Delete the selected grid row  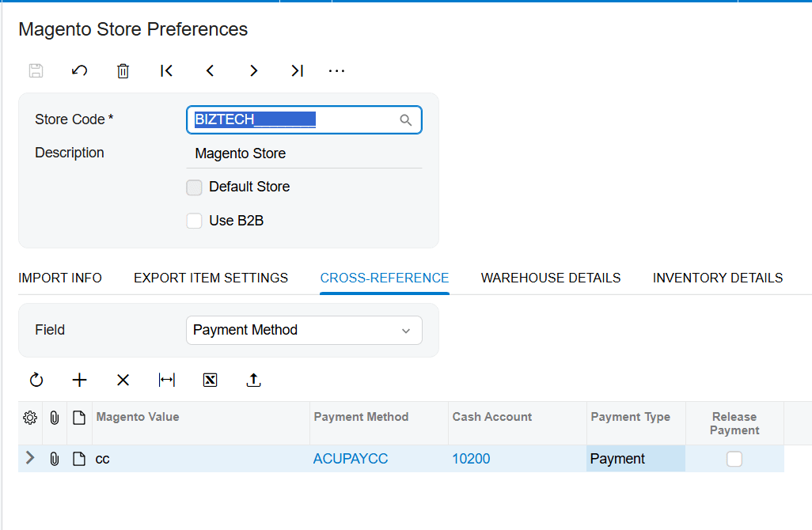[123, 380]
